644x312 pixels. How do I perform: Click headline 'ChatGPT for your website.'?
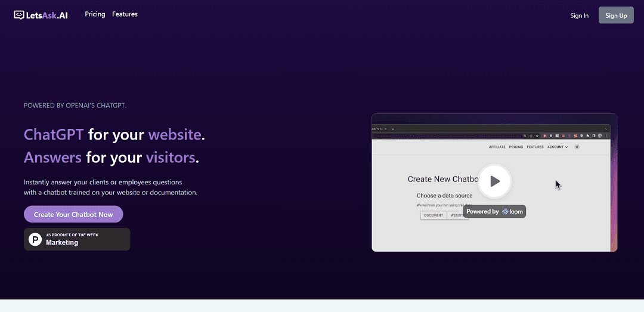[x=114, y=134]
